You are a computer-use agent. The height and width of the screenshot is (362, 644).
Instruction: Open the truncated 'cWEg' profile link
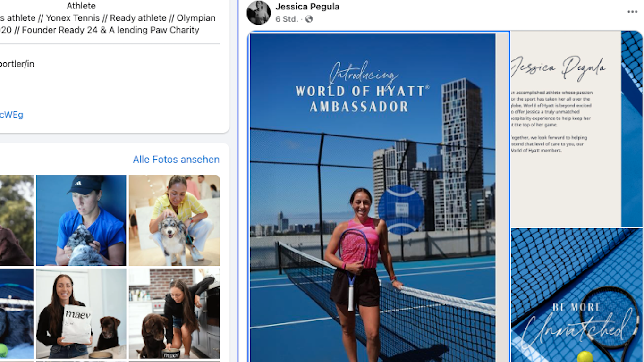(x=11, y=115)
